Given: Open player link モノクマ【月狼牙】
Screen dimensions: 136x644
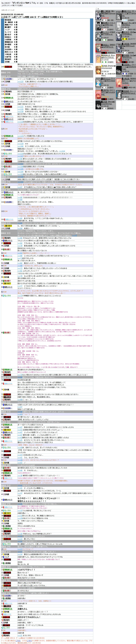Looking at the screenshot, I should [108, 33].
